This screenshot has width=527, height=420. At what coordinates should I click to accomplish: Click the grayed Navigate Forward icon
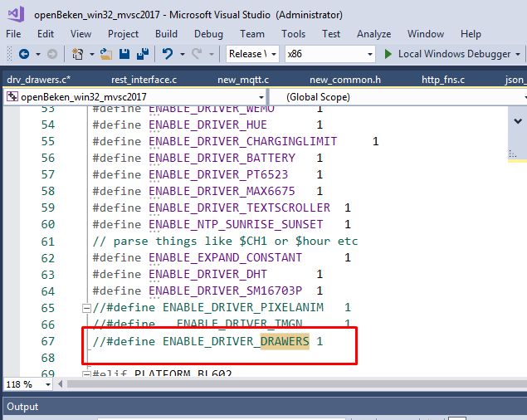tap(52, 54)
